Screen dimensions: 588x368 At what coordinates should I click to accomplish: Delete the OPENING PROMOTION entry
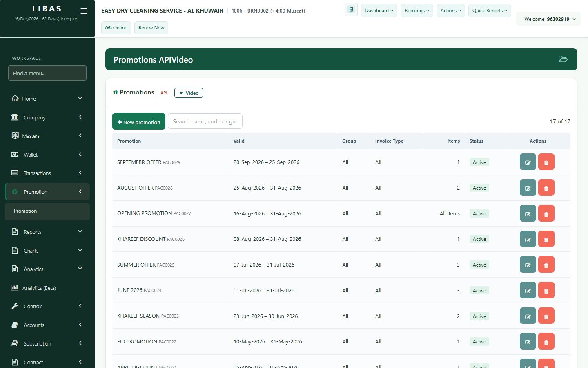pyautogui.click(x=546, y=213)
